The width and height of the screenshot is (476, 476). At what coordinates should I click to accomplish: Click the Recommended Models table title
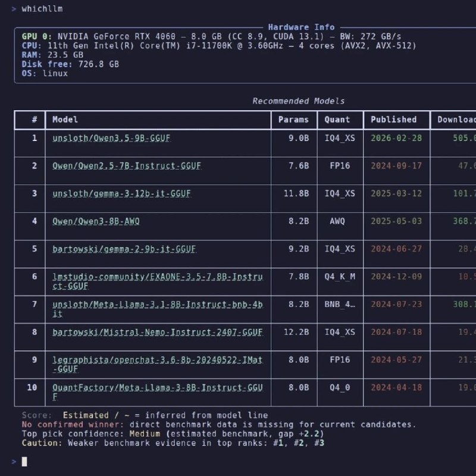(299, 101)
